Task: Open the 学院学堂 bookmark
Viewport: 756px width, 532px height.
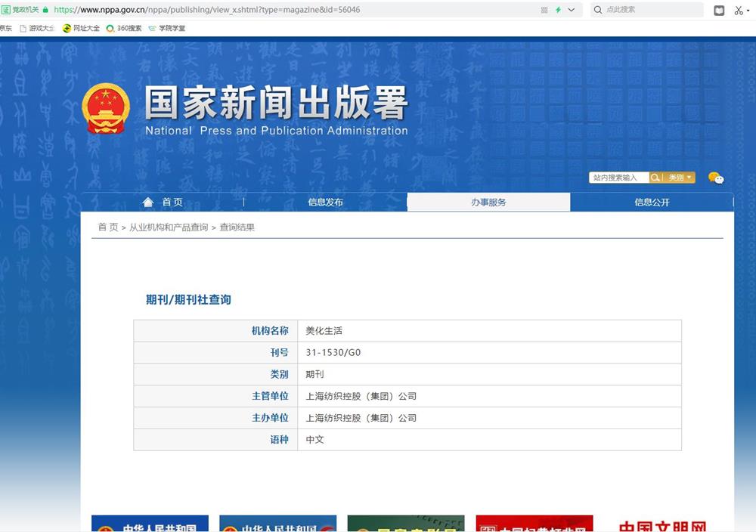Action: tap(167, 28)
